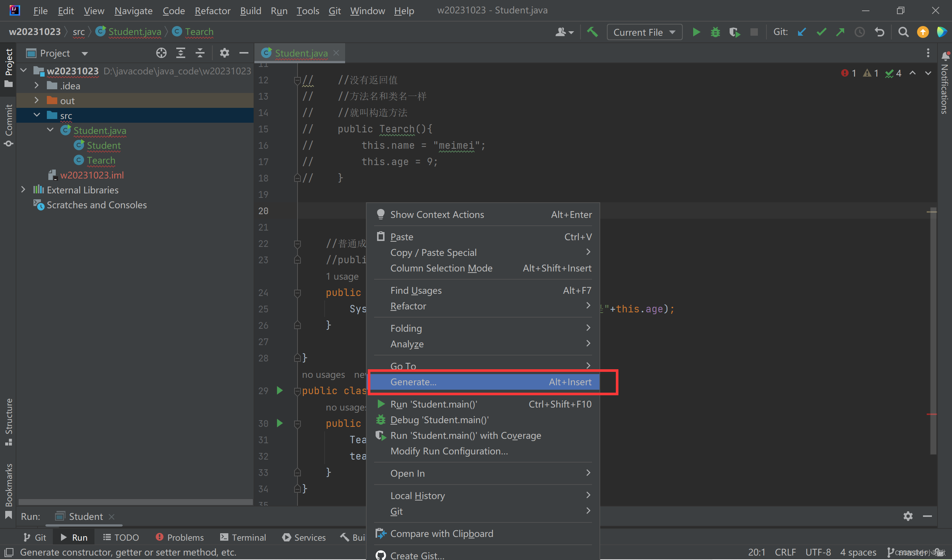This screenshot has height=560, width=952.
Task: Collapse the w20231023 project root
Action: click(x=23, y=71)
